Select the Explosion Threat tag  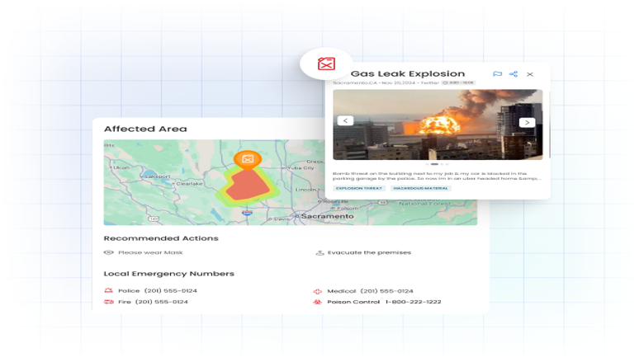point(359,188)
